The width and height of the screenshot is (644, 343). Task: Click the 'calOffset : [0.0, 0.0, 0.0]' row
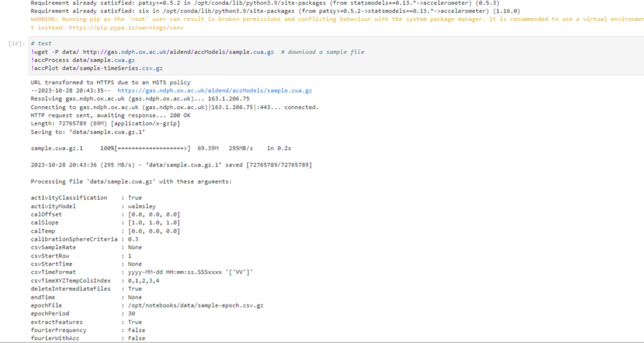106,214
